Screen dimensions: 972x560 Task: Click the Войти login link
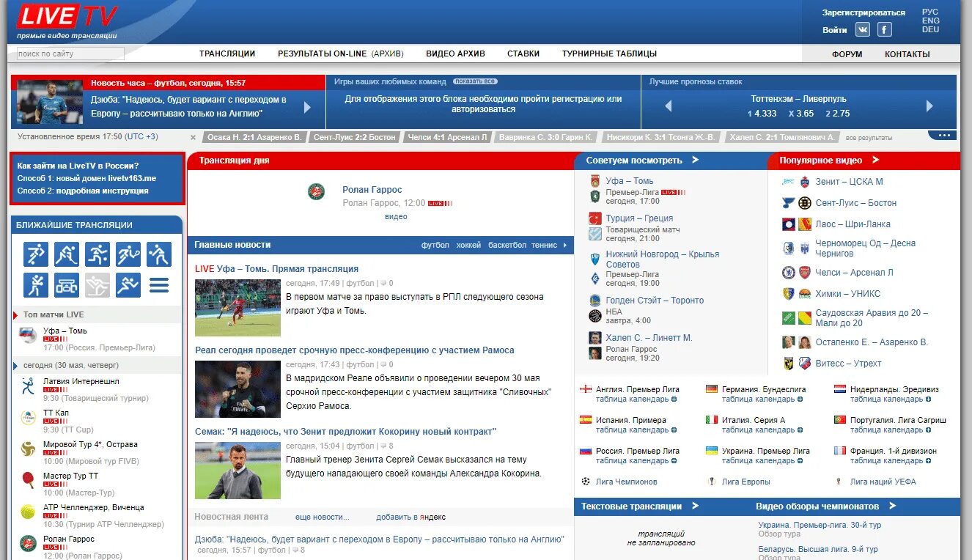click(x=835, y=30)
